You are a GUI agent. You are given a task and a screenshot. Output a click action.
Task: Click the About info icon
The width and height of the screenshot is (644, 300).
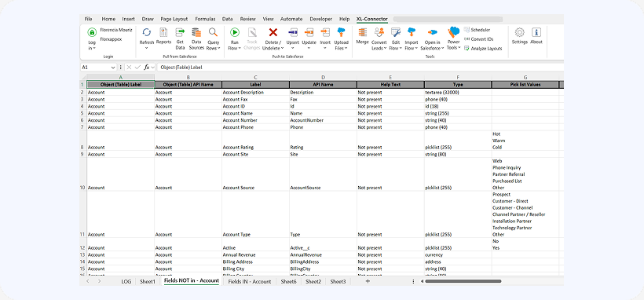[536, 32]
